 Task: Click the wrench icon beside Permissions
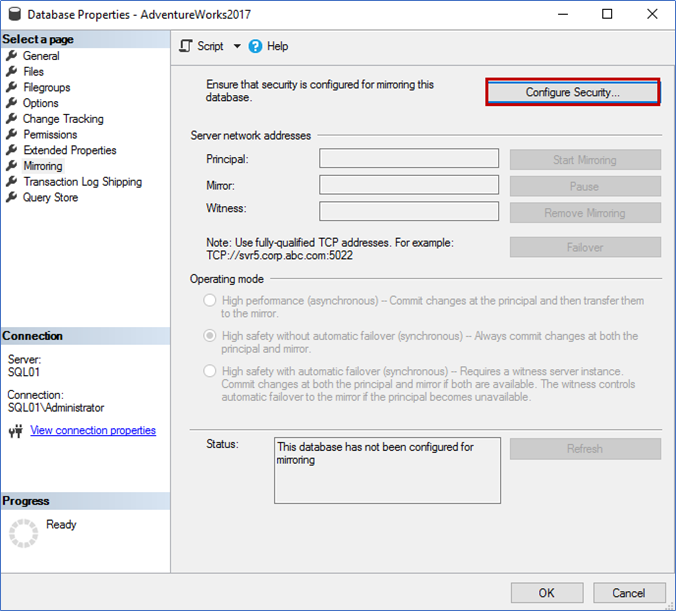click(12, 134)
